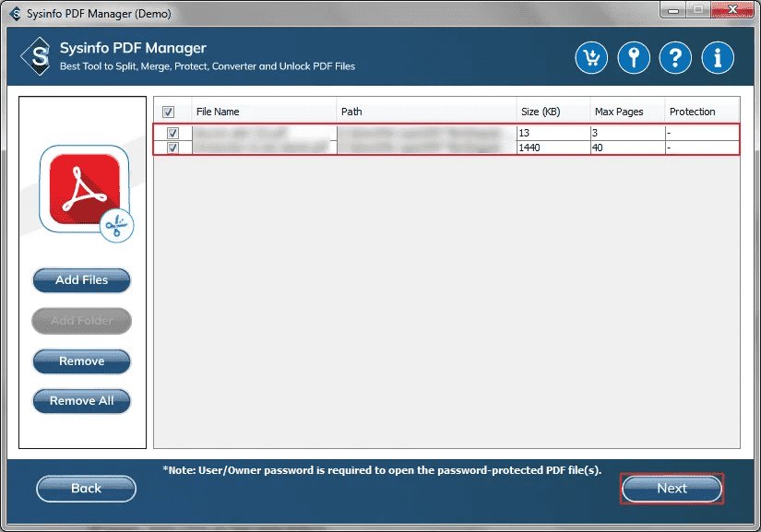761x532 pixels.
Task: Click the Sysinfo S logo in header
Action: 36,56
